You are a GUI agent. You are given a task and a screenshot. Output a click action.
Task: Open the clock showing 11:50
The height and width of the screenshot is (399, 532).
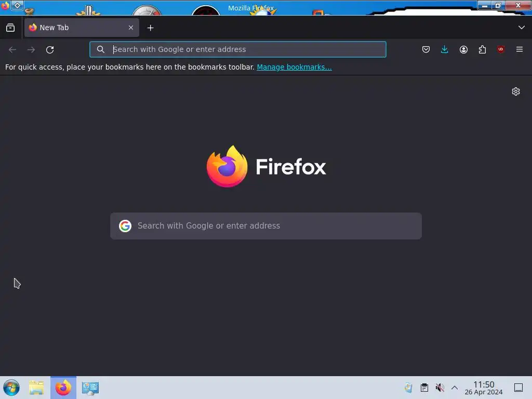(x=484, y=388)
